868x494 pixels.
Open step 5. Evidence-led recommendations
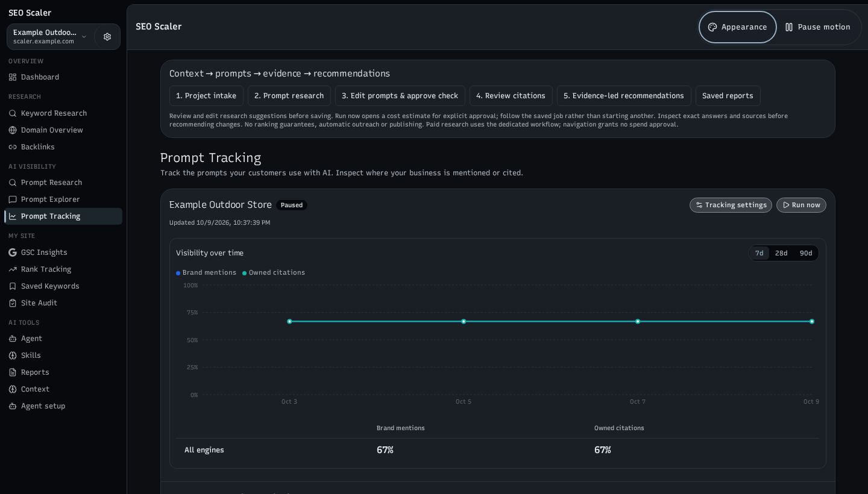[624, 96]
